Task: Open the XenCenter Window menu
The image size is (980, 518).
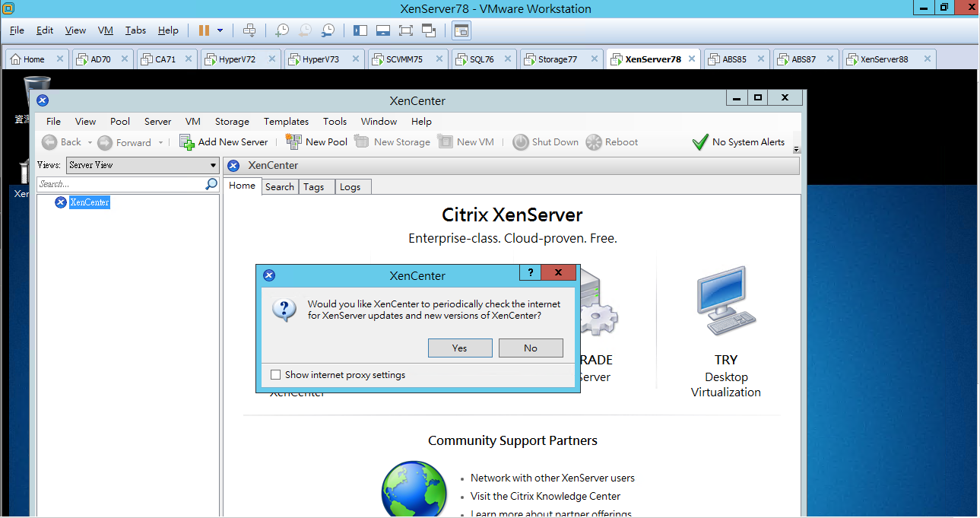Action: 379,121
